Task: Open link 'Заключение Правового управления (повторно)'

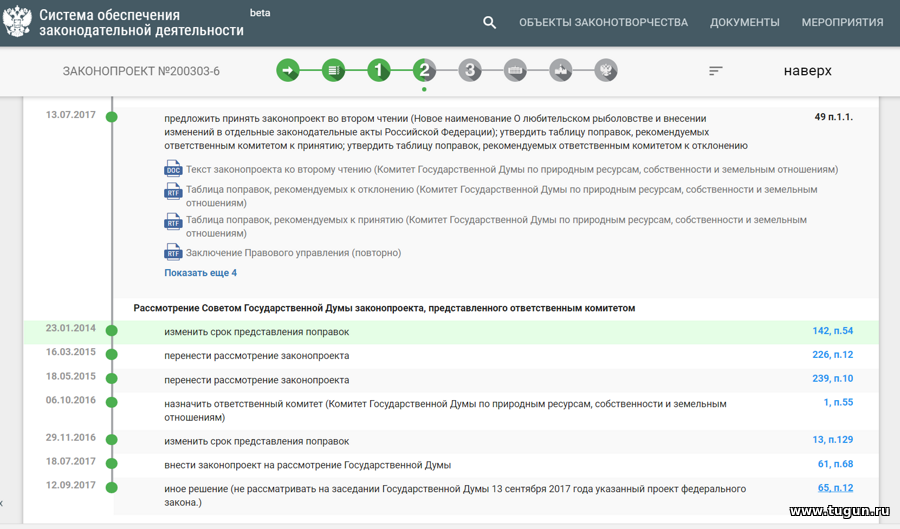Action: pyautogui.click(x=293, y=253)
